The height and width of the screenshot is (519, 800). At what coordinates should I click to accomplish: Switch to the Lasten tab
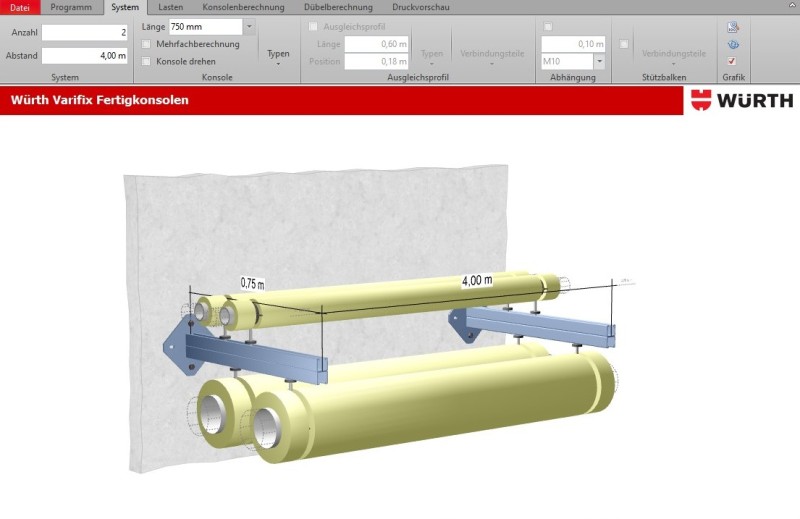pyautogui.click(x=171, y=7)
